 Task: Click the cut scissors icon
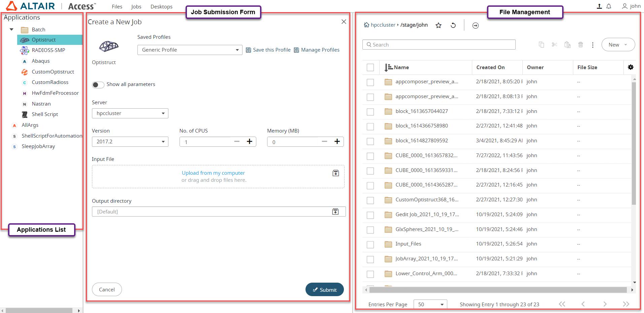pyautogui.click(x=554, y=45)
